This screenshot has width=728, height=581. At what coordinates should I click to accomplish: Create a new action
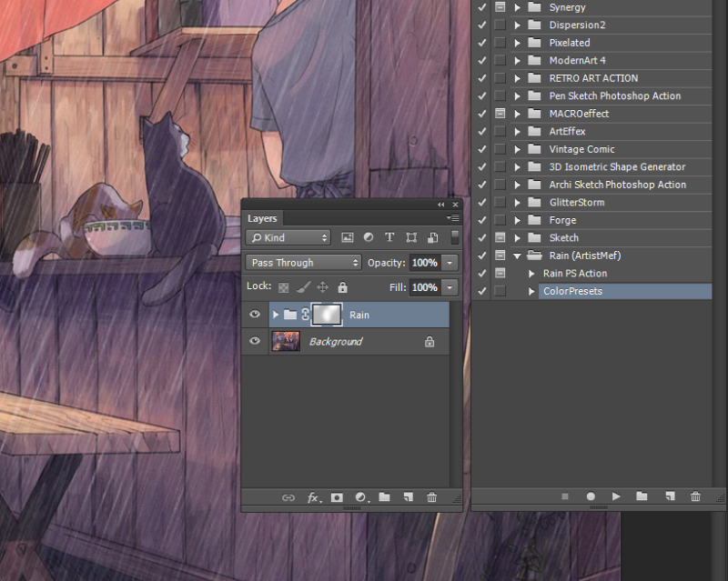[x=670, y=496]
